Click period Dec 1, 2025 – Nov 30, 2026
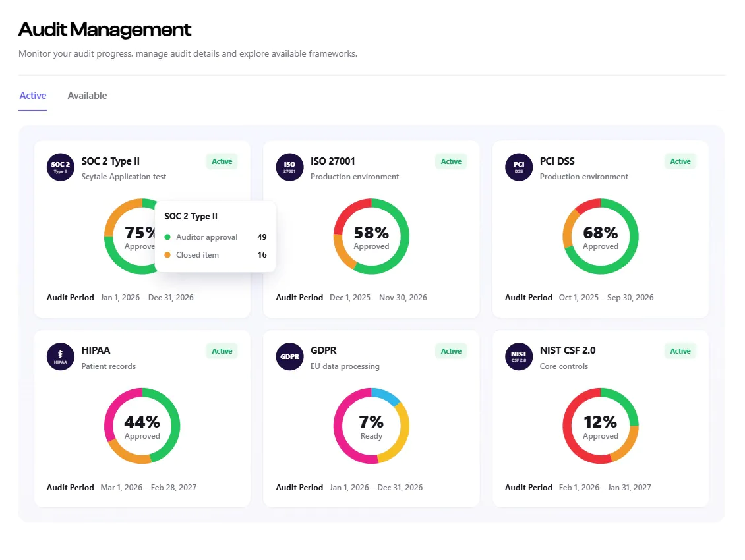This screenshot has height=560, width=745. 378,298
